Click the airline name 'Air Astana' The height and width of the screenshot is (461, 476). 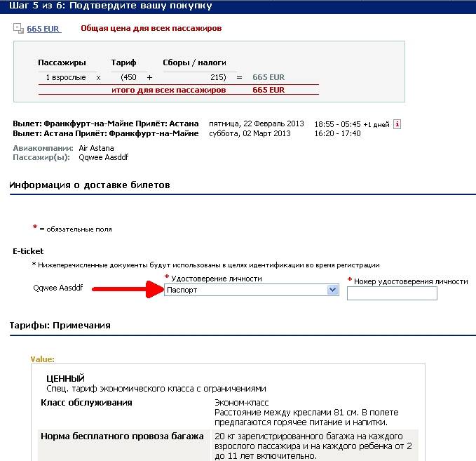point(96,148)
